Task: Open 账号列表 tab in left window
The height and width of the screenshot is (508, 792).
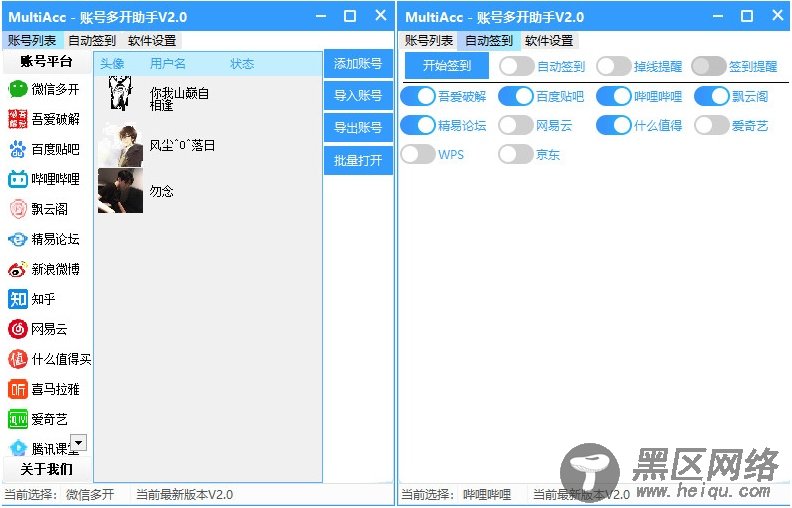Action: (x=32, y=40)
